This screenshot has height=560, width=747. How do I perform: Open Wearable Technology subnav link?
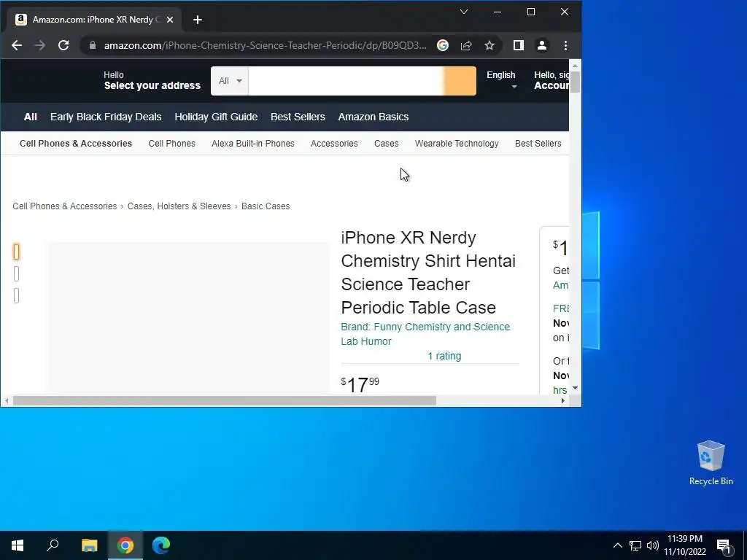457,144
